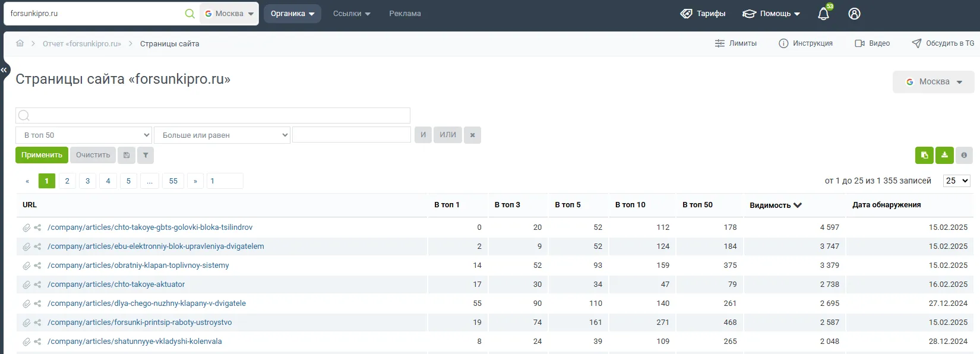Click share icon for ebu-elektronniy-blok row
The height and width of the screenshot is (354, 980).
37,246
